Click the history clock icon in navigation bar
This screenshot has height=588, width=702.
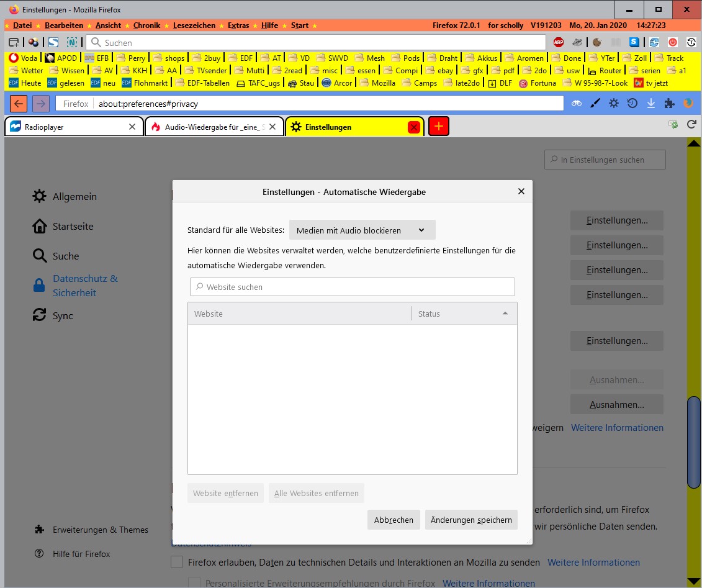coord(632,104)
